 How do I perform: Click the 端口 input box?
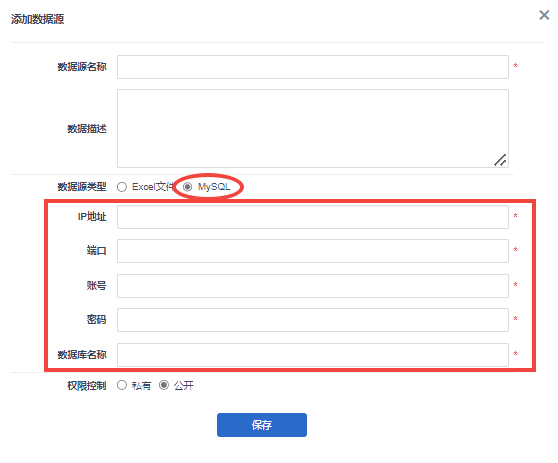[313, 251]
